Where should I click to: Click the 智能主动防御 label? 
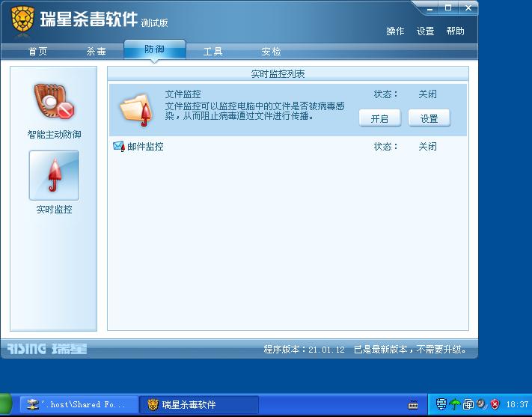coord(55,135)
